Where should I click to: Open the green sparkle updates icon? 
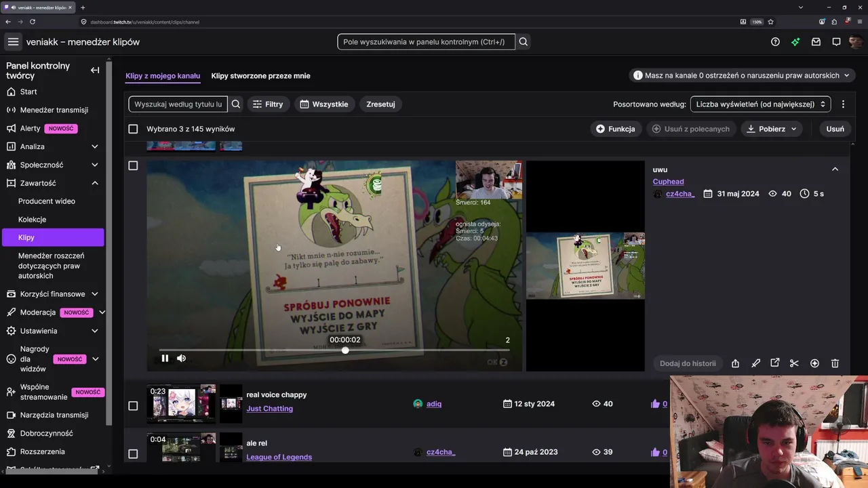[x=795, y=42]
